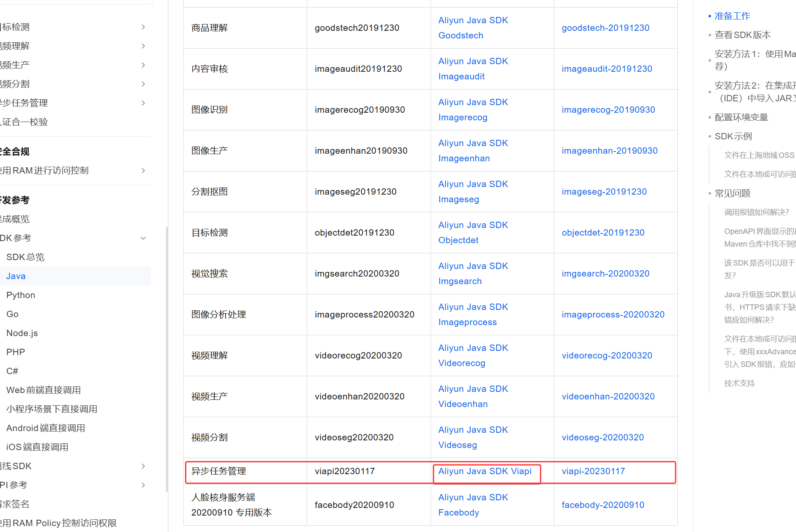Open the Aliyun Java SDK Facebody link
This screenshot has height=532, width=796.
tap(473, 505)
